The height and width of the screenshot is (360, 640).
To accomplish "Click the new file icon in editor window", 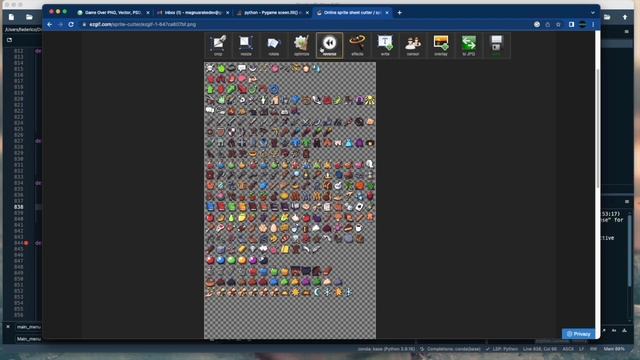I will coord(11,17).
